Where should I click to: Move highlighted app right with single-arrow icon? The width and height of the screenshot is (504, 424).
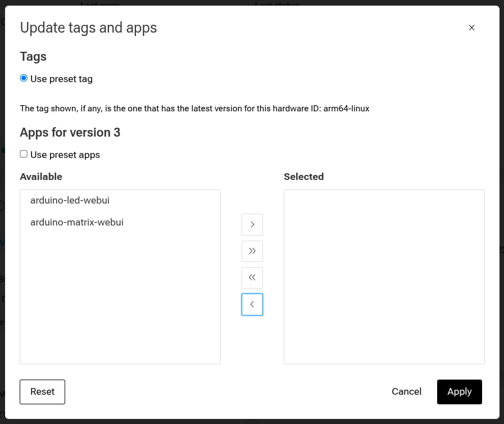point(252,224)
